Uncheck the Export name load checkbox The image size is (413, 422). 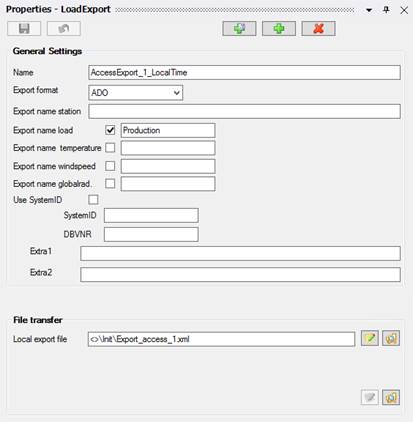coord(110,130)
